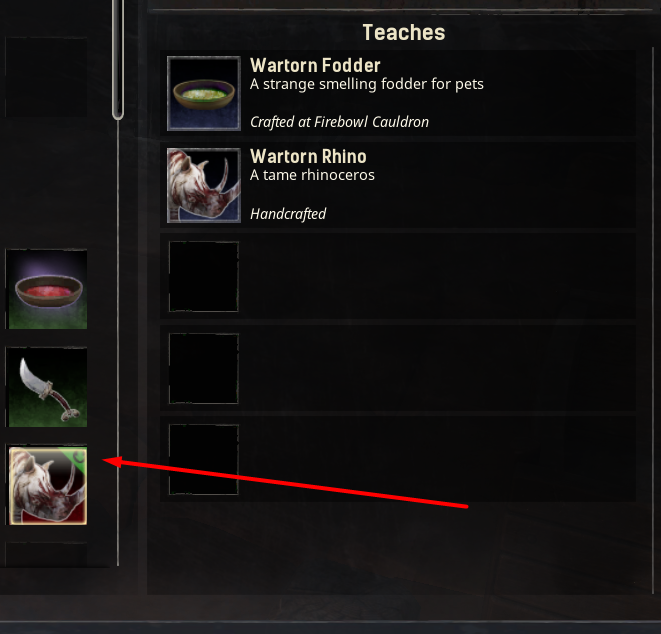Click 'A tame rhinoceros' description row
661x634 pixels.
(312, 175)
